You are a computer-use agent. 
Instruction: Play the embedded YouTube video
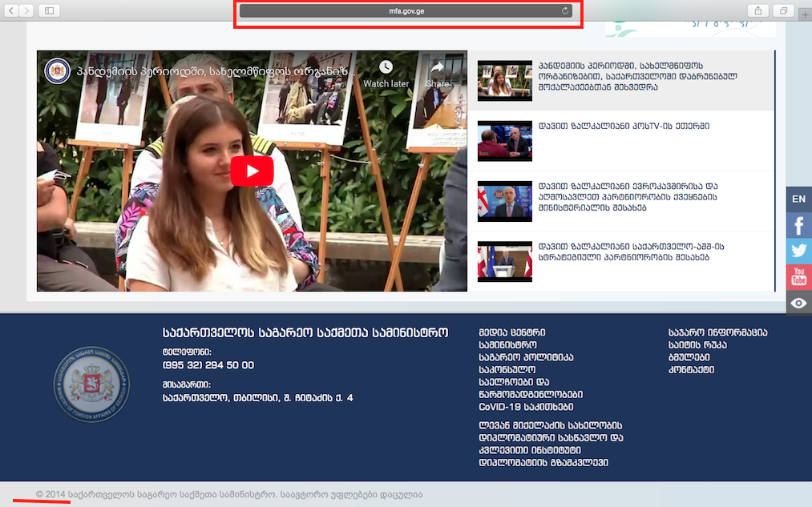click(x=252, y=171)
